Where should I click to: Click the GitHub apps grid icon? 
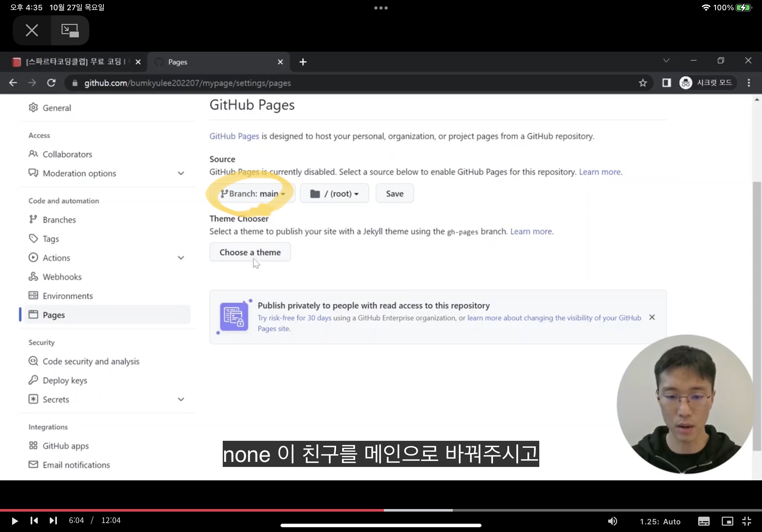pyautogui.click(x=33, y=446)
